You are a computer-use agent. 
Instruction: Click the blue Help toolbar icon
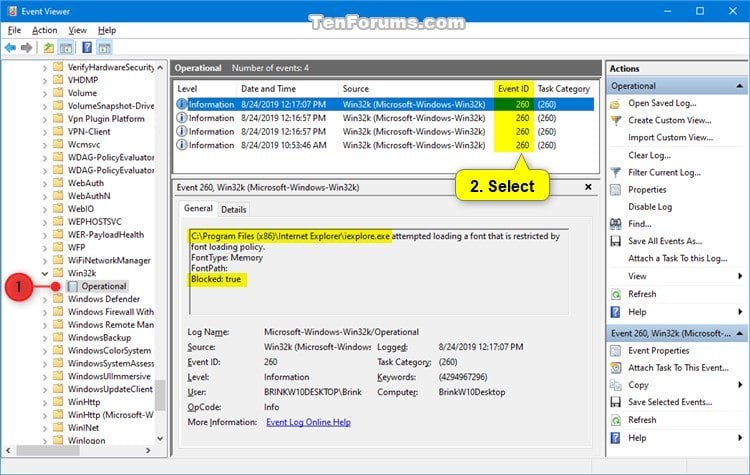87,47
